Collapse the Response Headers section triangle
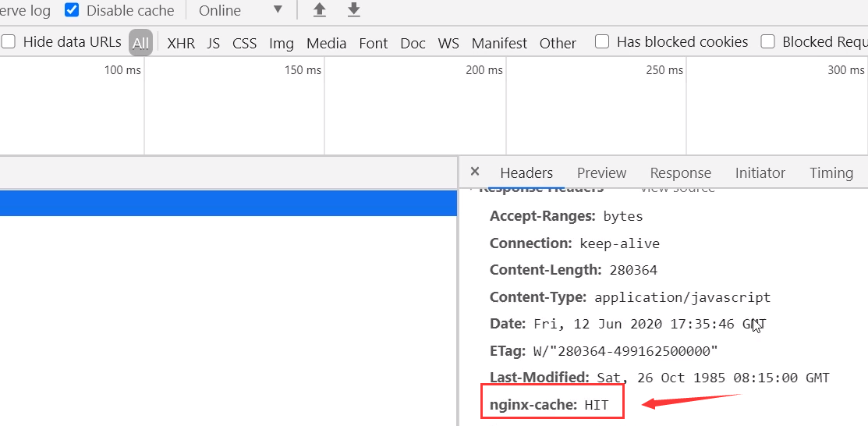The width and height of the screenshot is (868, 426). point(472,190)
